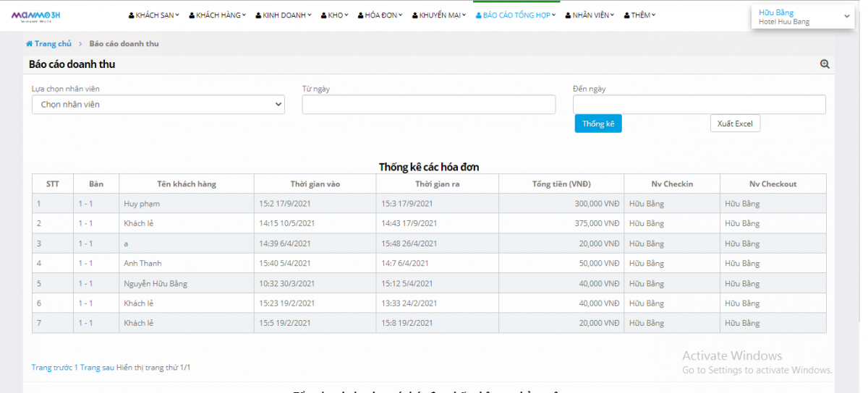The image size is (868, 393).
Task: Open the Chọn nhân viên select box
Action: (158, 105)
